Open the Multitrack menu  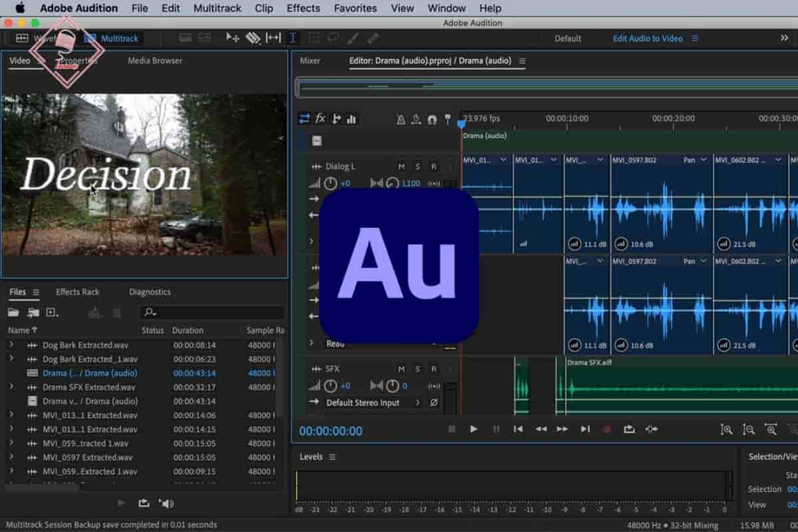(217, 8)
